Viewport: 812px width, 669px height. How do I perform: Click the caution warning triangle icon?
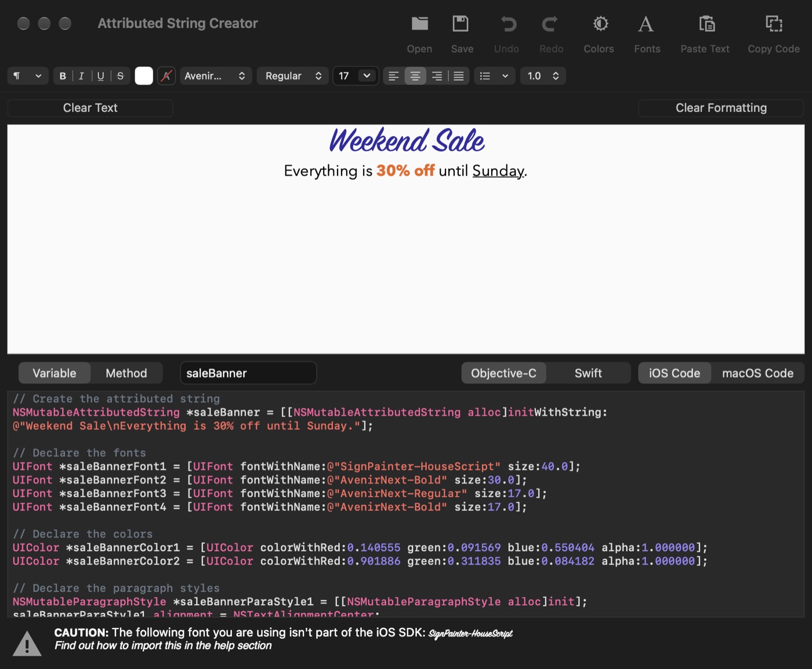[27, 643]
